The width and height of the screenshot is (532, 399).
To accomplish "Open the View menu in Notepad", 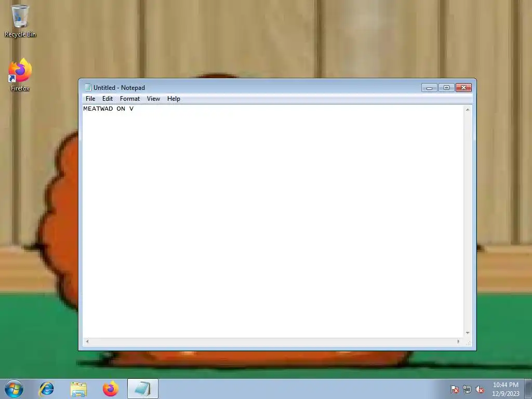I will 153,99.
